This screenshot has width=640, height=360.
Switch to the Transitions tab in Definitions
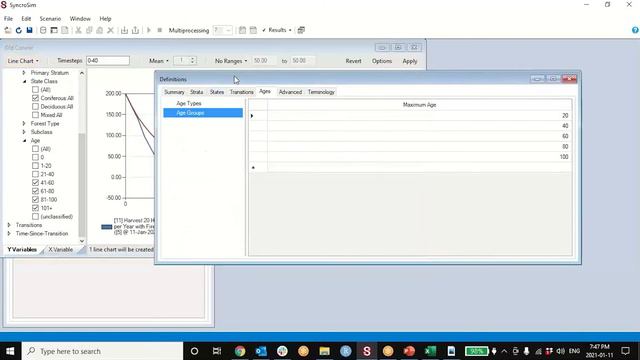pyautogui.click(x=241, y=92)
